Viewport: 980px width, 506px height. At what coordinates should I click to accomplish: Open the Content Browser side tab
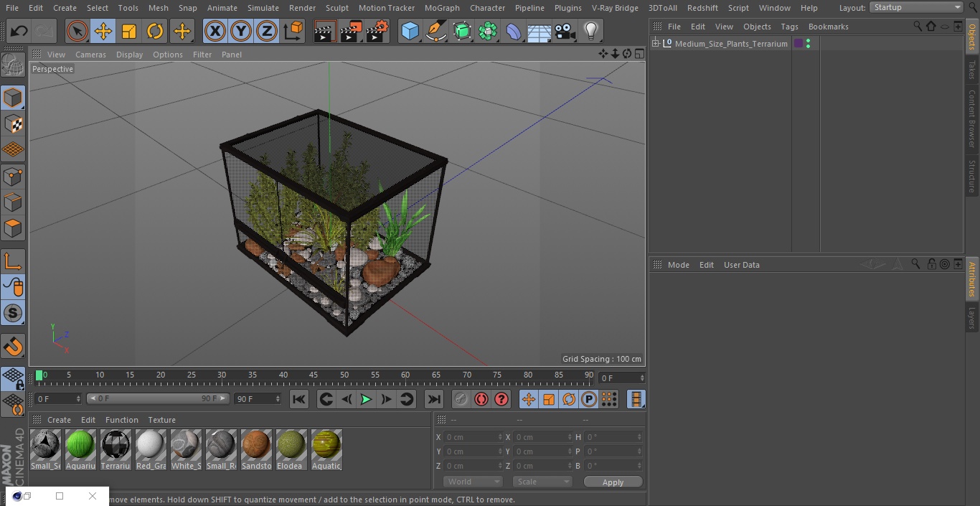coord(972,118)
